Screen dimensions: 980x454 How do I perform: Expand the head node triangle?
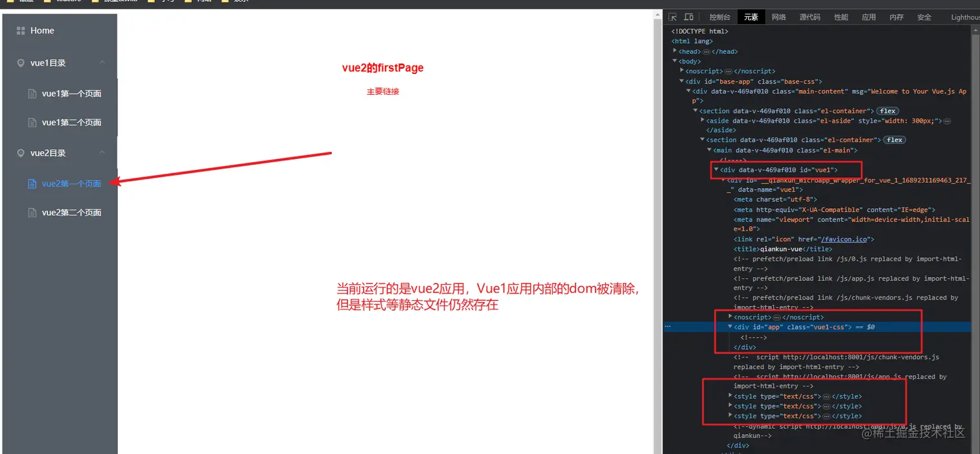pyautogui.click(x=675, y=51)
